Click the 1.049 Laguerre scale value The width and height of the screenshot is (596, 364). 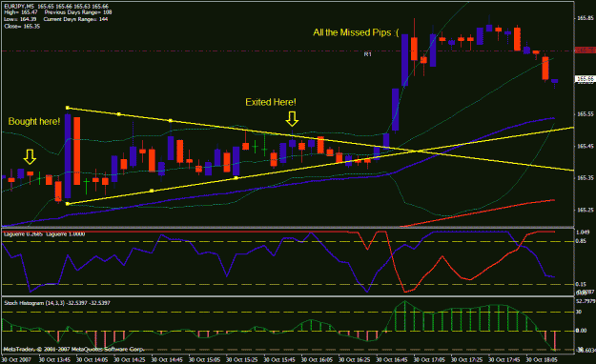tap(583, 233)
